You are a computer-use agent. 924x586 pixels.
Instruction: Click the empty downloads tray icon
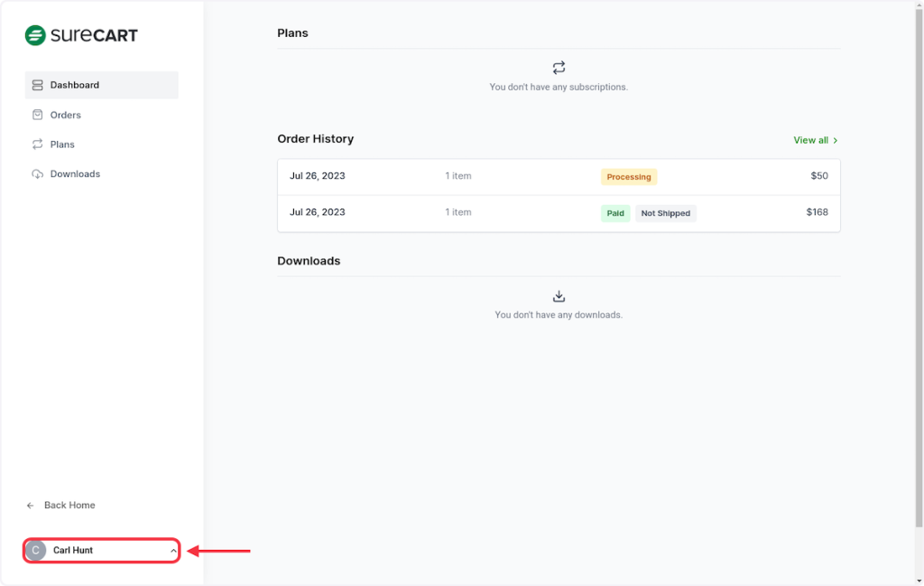tap(559, 296)
